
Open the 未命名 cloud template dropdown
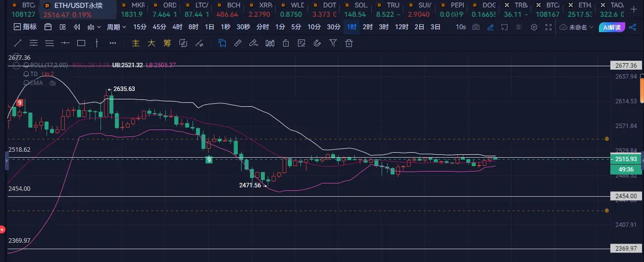pyautogui.click(x=577, y=27)
